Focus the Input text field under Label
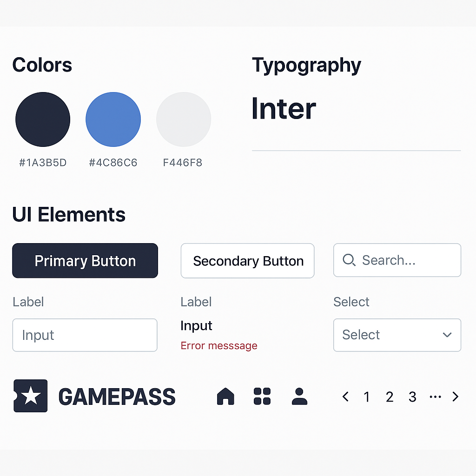The height and width of the screenshot is (476, 476). (85, 335)
